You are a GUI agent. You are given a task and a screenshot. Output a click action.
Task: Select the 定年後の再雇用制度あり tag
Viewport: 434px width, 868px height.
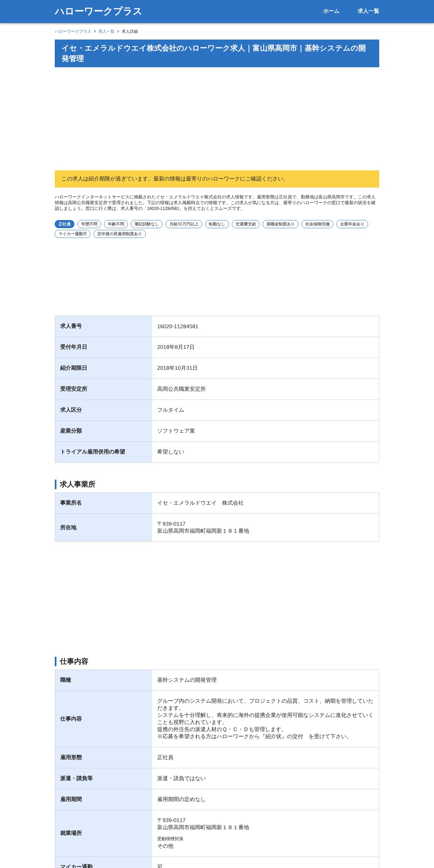[x=120, y=234]
